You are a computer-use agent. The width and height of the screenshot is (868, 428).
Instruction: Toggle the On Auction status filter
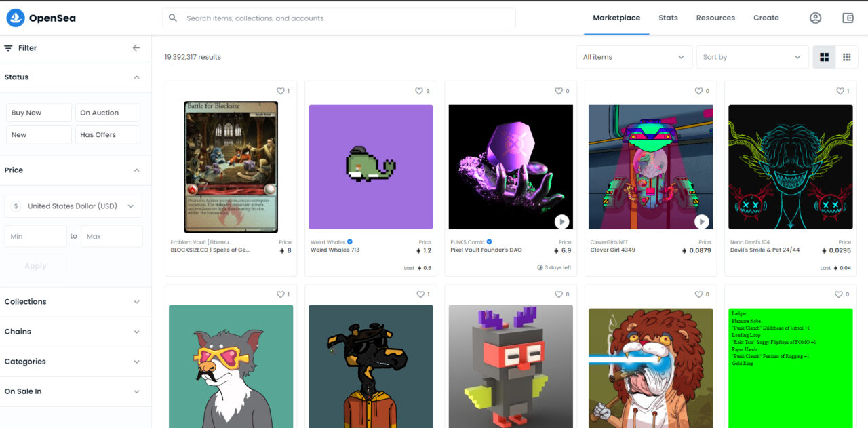point(107,113)
